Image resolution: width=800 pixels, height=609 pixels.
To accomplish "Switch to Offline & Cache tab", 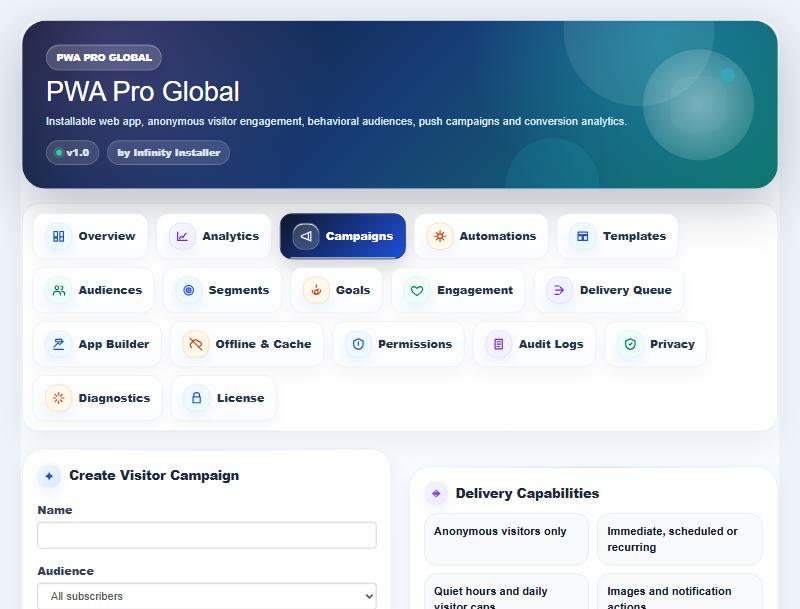I will (246, 344).
